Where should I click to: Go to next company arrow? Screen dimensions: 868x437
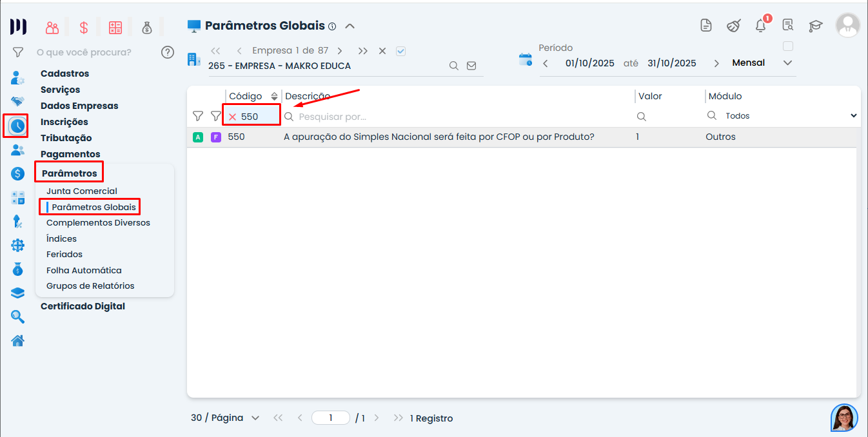340,51
